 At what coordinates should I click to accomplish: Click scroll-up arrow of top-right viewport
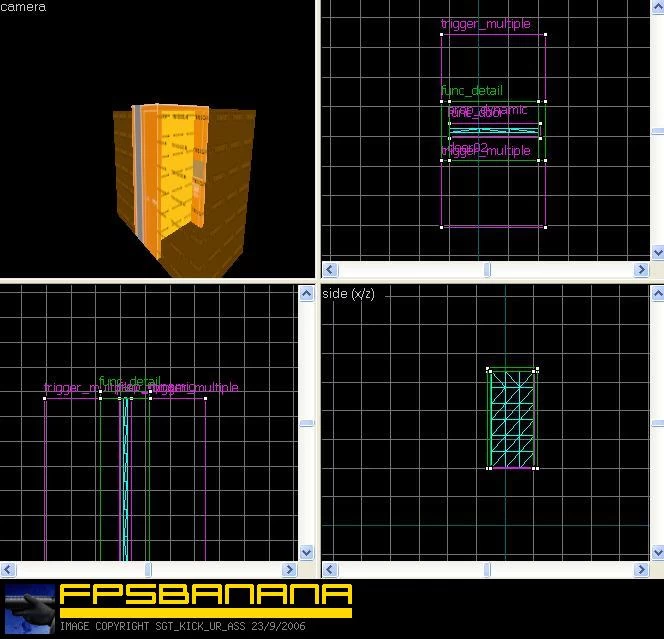pos(658,6)
